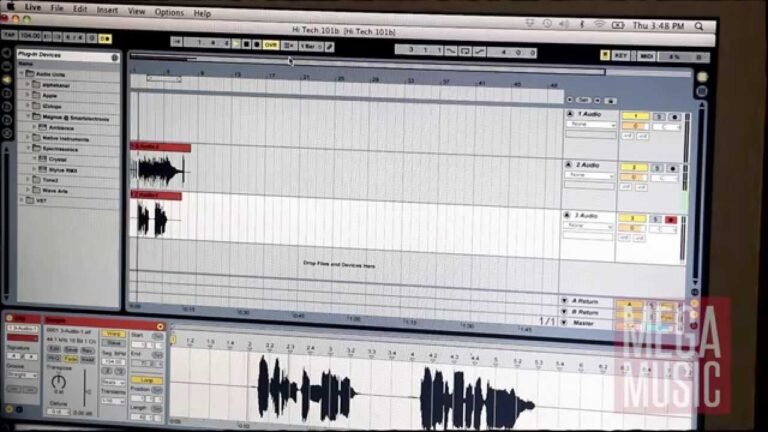Select the Ambience plug-in
The width and height of the screenshot is (768, 432).
61,128
